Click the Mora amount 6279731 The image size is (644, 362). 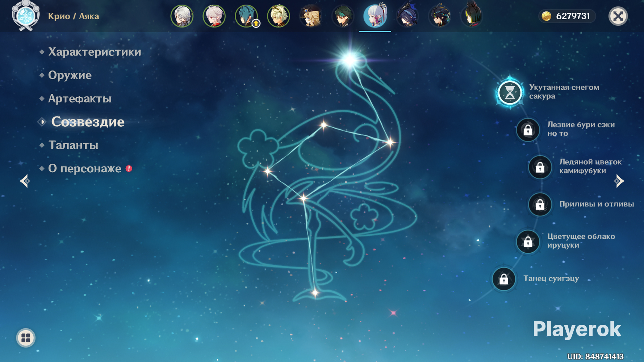point(573,16)
